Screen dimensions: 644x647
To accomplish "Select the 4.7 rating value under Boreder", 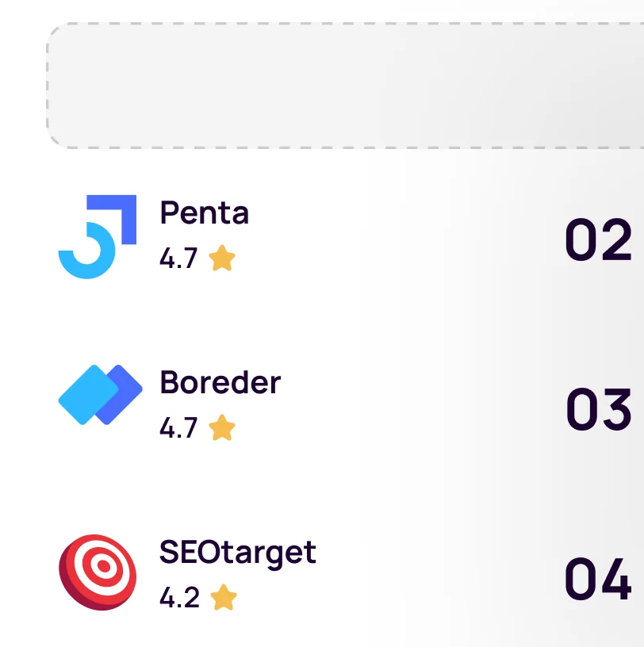I will (x=178, y=428).
